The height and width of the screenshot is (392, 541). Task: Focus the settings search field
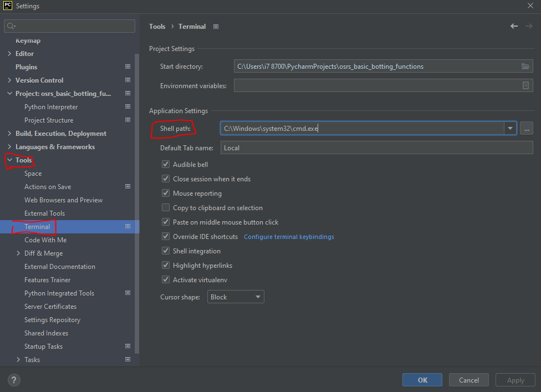[x=69, y=26]
